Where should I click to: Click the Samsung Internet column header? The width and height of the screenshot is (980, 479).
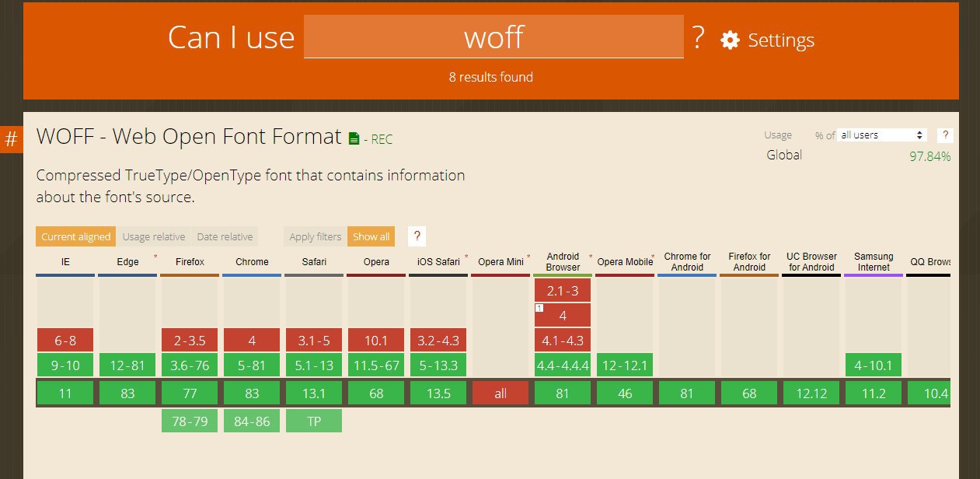(x=874, y=262)
